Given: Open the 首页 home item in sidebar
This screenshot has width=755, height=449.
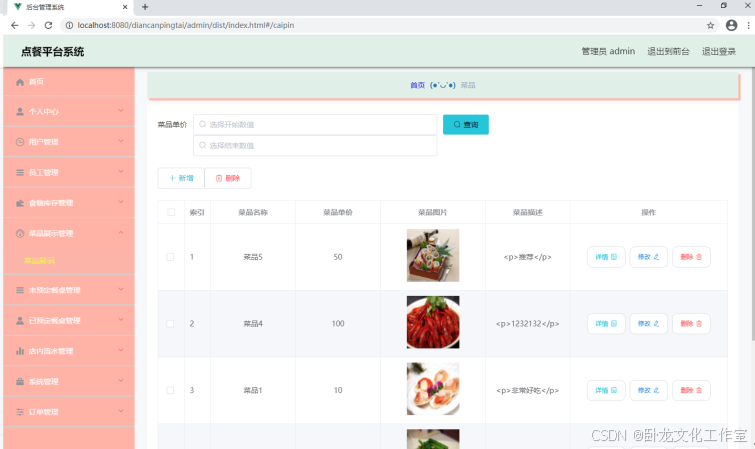Looking at the screenshot, I should click(69, 82).
